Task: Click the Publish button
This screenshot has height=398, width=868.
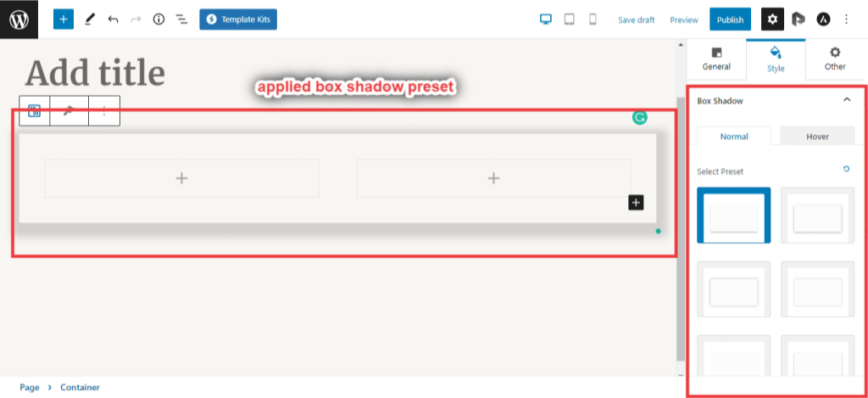Action: click(x=730, y=20)
